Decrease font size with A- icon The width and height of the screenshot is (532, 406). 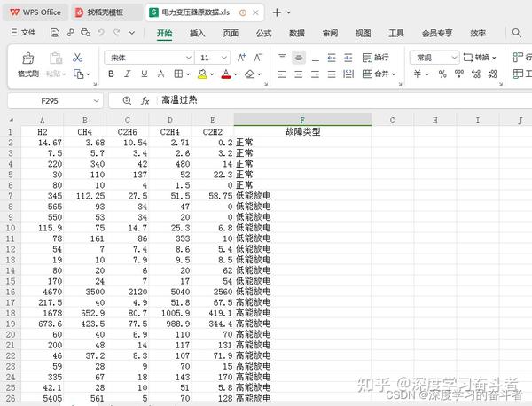[x=258, y=58]
